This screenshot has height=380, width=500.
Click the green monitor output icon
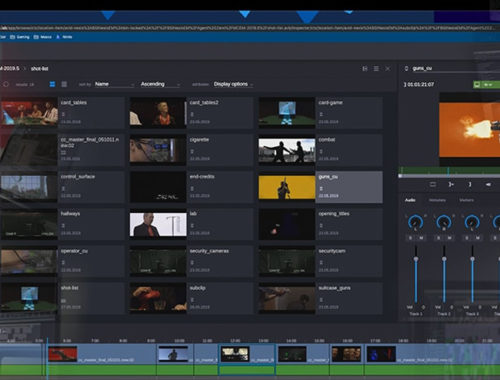click(477, 85)
